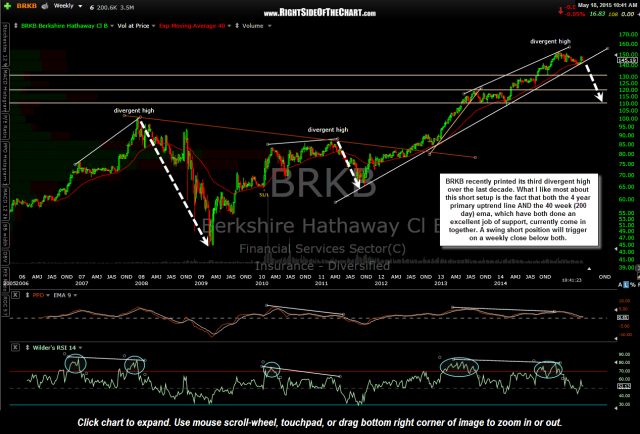640x434 pixels.
Task: Click the 200.6K volume reading
Action: click(x=106, y=7)
